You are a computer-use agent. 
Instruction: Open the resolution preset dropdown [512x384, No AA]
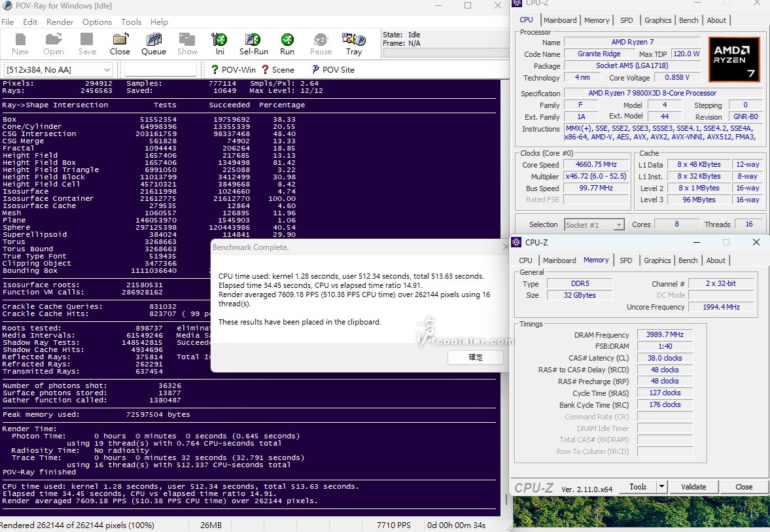(x=58, y=70)
